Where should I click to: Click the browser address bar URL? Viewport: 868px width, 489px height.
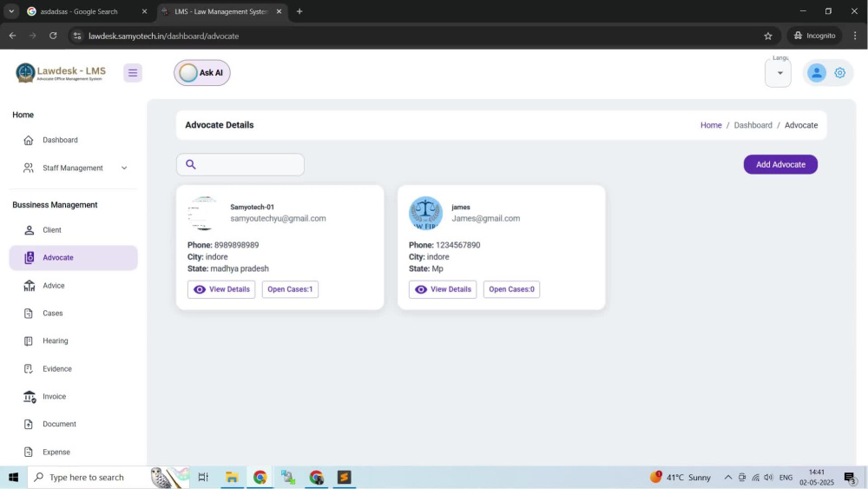(x=164, y=36)
